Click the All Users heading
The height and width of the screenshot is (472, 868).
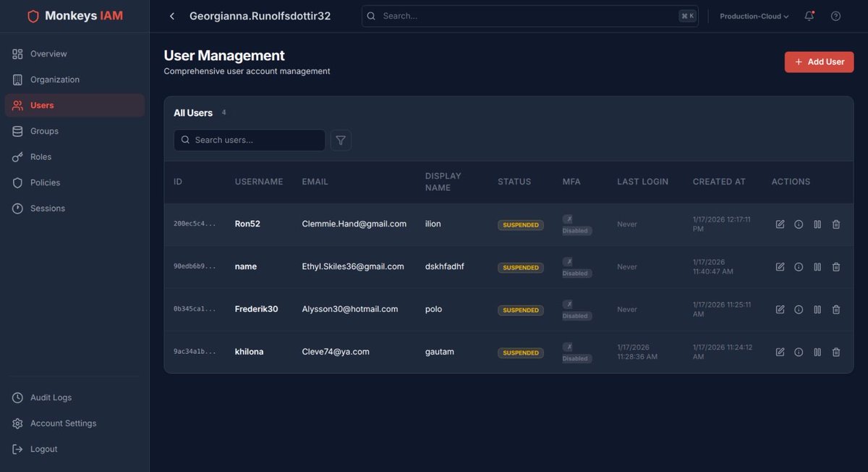click(193, 113)
